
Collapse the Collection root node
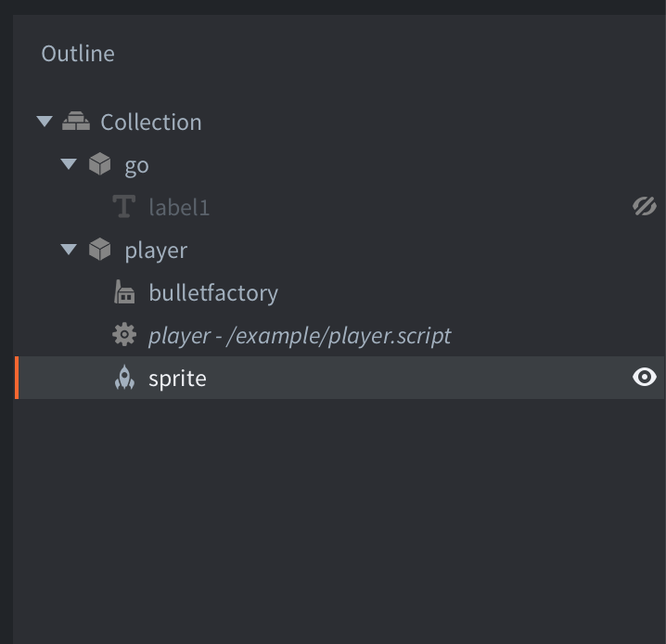45,122
